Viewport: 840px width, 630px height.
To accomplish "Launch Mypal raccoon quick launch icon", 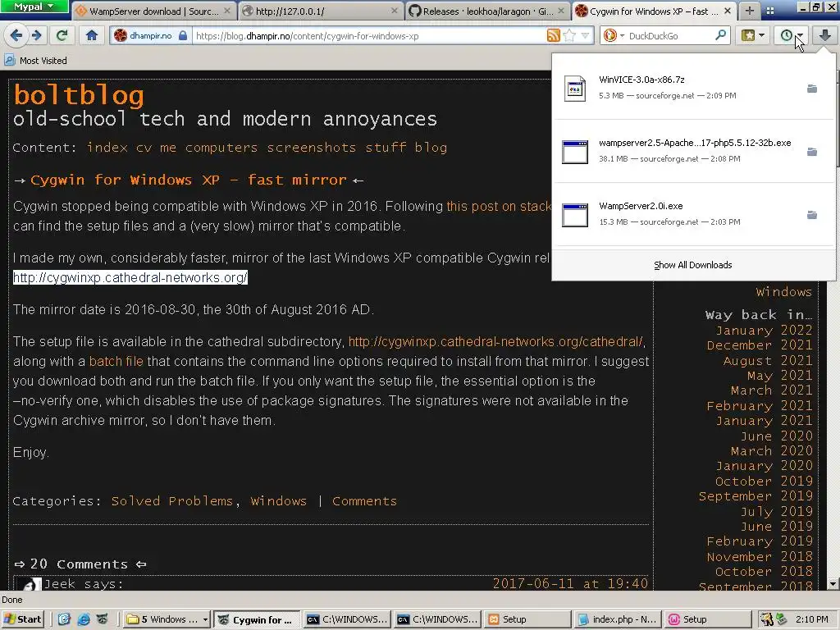I will tap(102, 619).
